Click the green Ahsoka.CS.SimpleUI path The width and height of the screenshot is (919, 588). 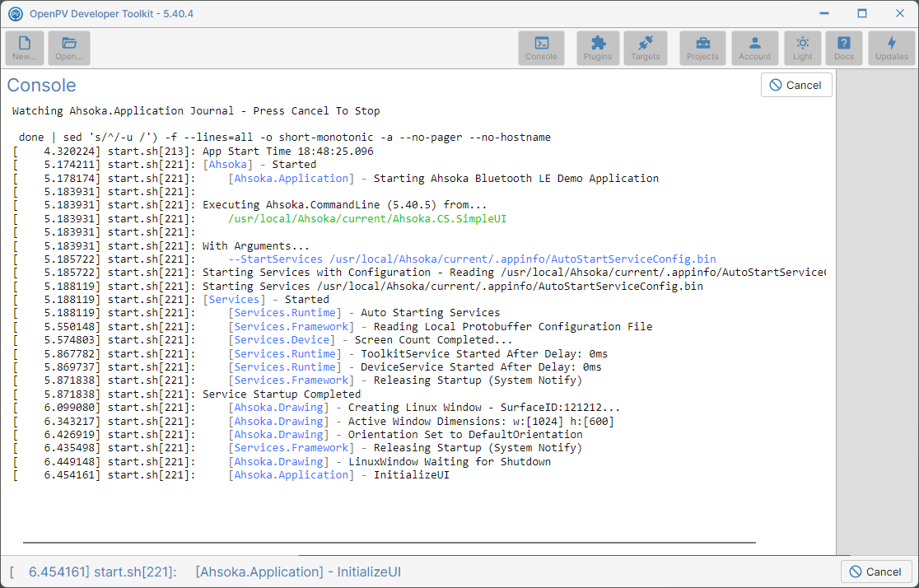click(x=367, y=219)
